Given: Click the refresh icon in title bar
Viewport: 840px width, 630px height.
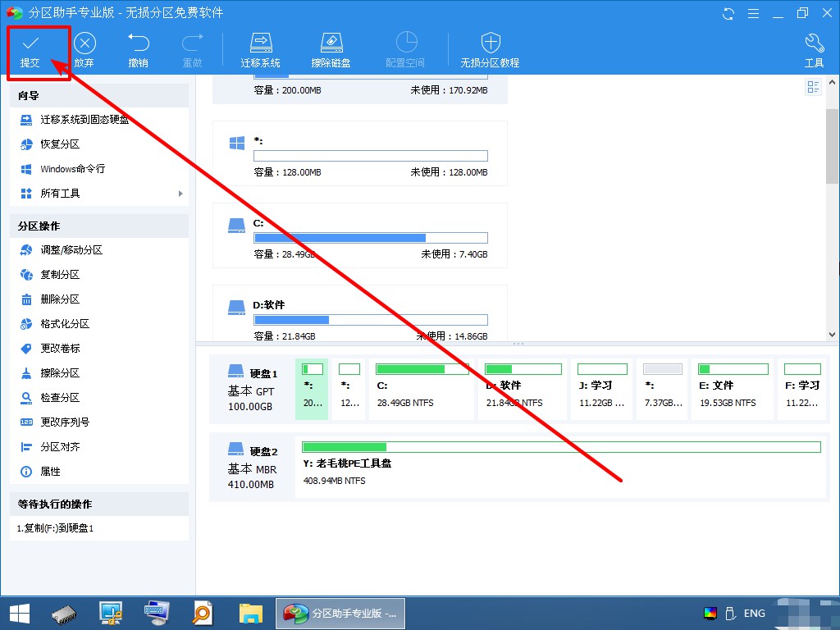Looking at the screenshot, I should [x=728, y=13].
